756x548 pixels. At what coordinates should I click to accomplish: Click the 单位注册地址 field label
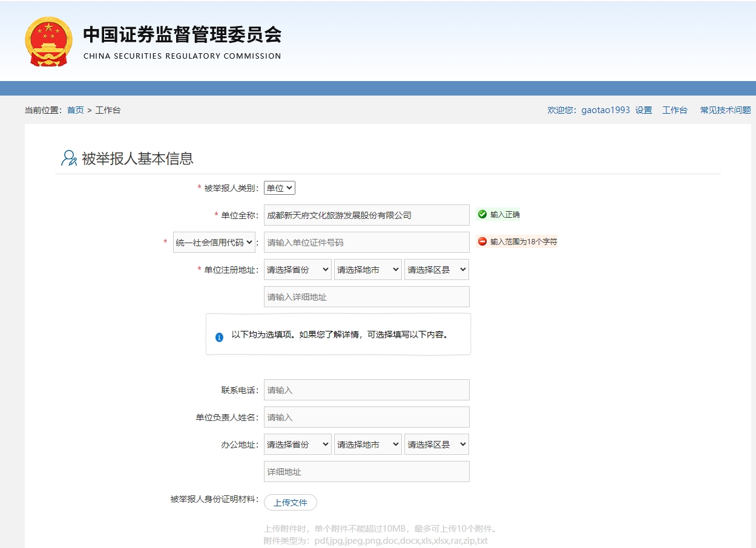[x=231, y=270]
